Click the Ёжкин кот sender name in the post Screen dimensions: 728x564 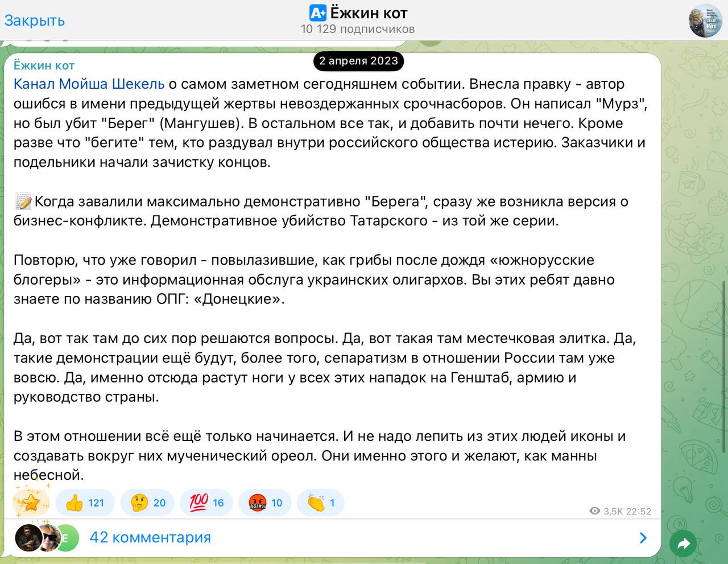pos(44,65)
